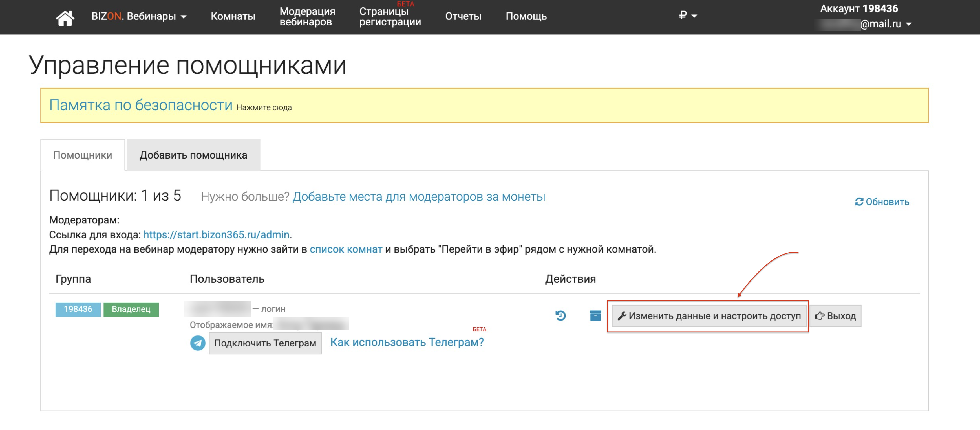Go to Модерация вебинаров menu item
This screenshot has width=980, height=430.
[307, 16]
